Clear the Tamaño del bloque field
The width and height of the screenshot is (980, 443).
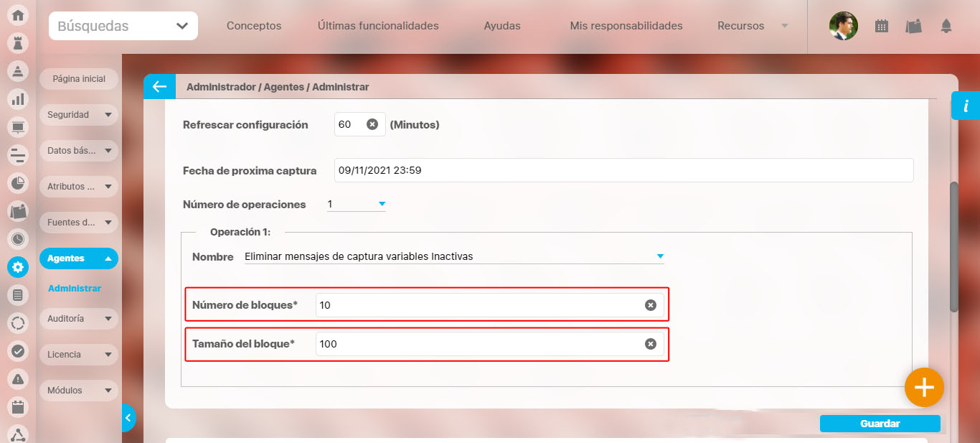pos(650,344)
